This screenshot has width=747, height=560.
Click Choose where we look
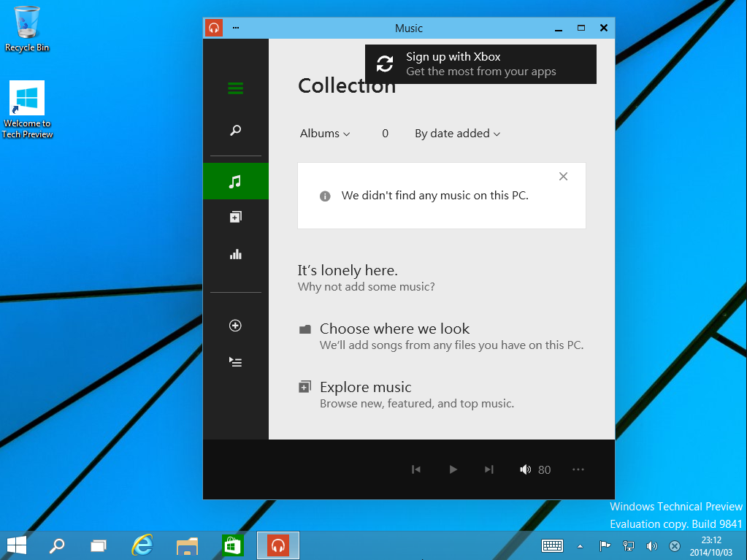click(x=394, y=329)
